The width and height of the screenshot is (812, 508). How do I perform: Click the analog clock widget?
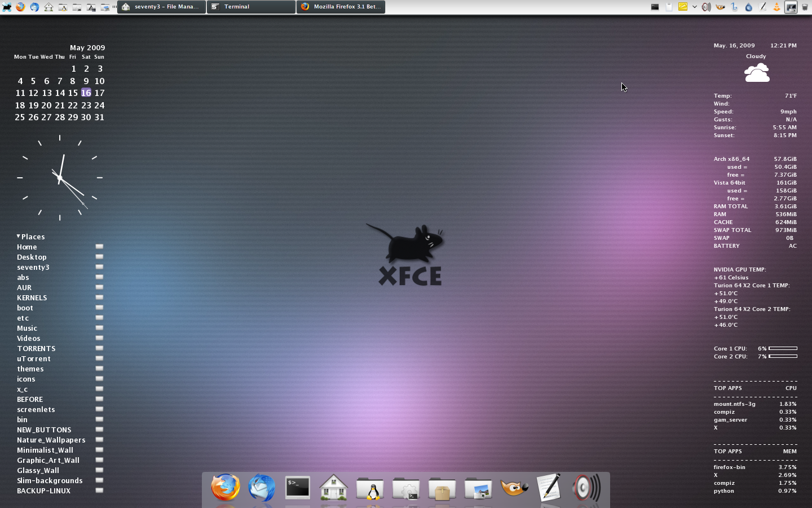click(60, 178)
